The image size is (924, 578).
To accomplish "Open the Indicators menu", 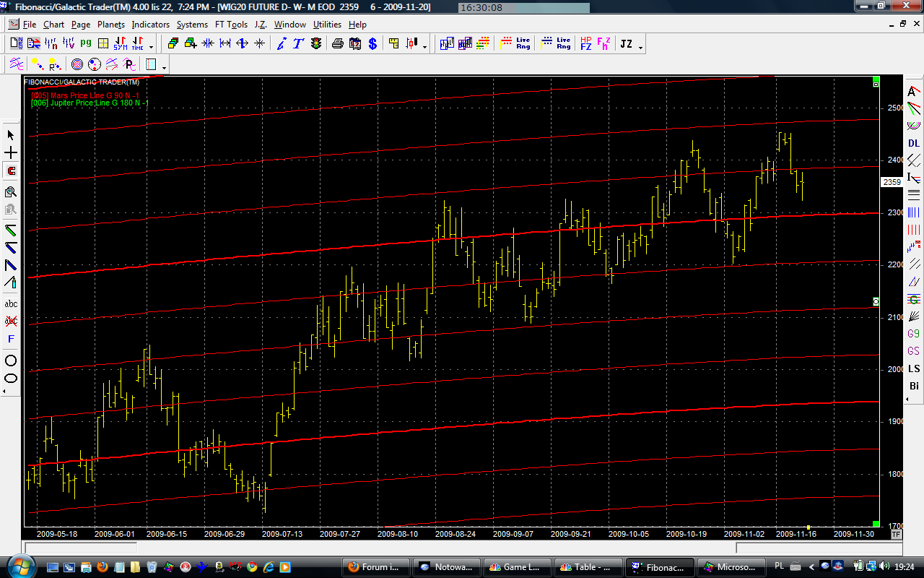I will (x=150, y=25).
